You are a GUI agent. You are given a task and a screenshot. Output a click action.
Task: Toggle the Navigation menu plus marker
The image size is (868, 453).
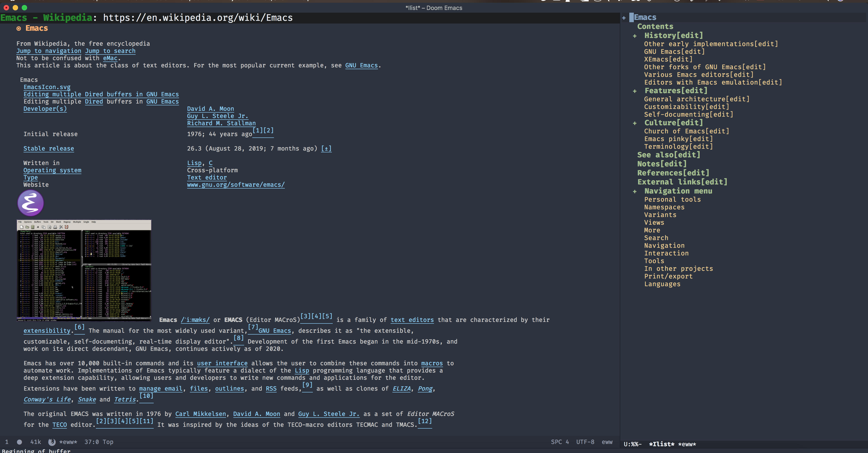pyautogui.click(x=635, y=191)
